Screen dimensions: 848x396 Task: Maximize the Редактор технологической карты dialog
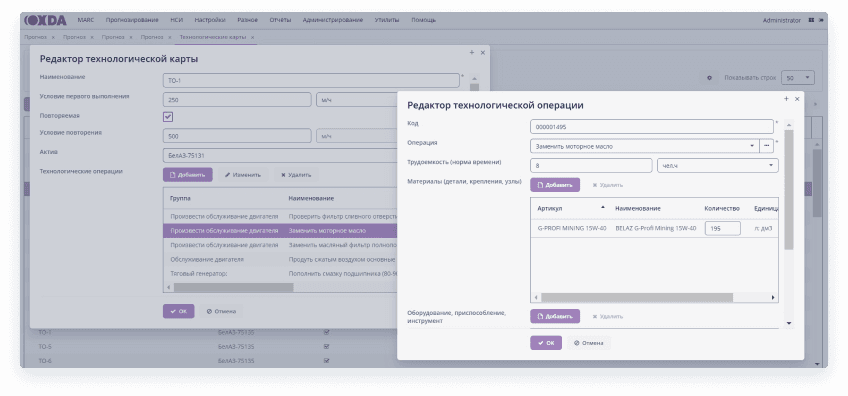pyautogui.click(x=472, y=52)
